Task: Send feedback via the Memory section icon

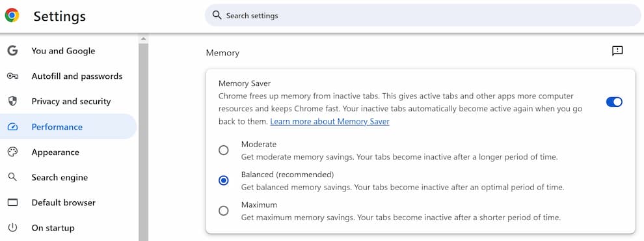Action: 617,51
